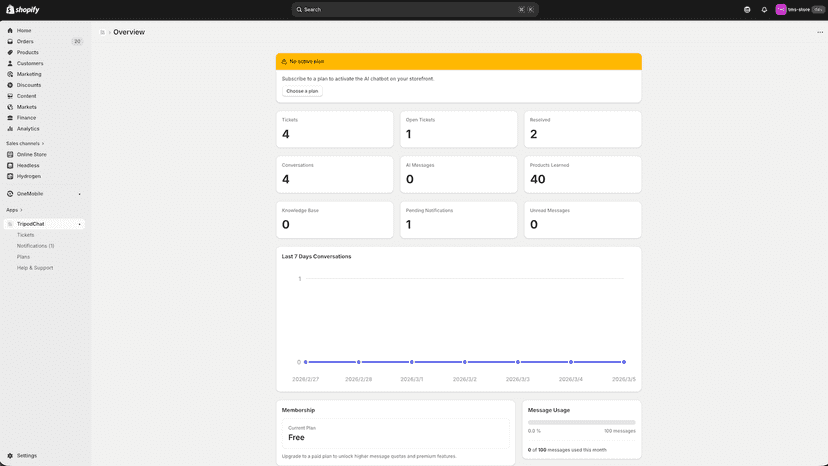Click the Message Usage progress bar
Screen dimensions: 828x466
pyautogui.click(x=581, y=423)
